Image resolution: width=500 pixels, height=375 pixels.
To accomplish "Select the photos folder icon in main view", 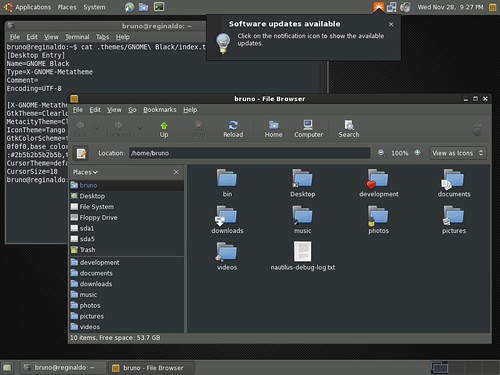I will [x=378, y=215].
